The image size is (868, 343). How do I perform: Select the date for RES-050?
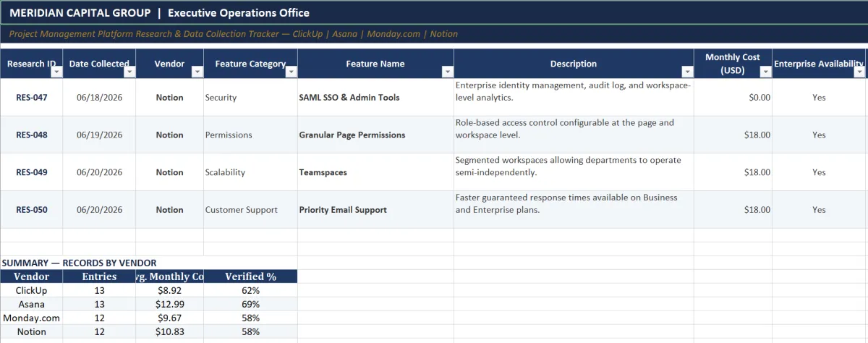(x=99, y=210)
